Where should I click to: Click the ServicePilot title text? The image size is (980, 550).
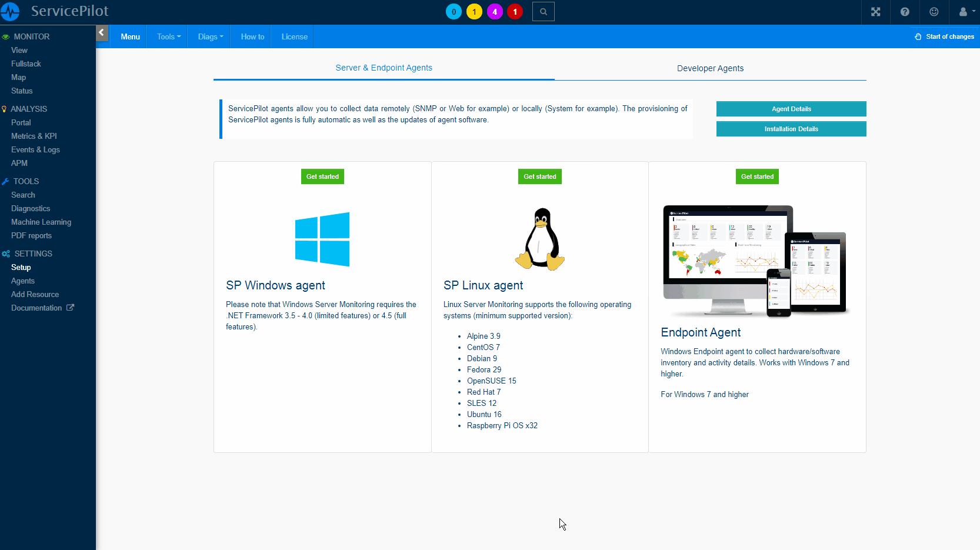pos(69,11)
